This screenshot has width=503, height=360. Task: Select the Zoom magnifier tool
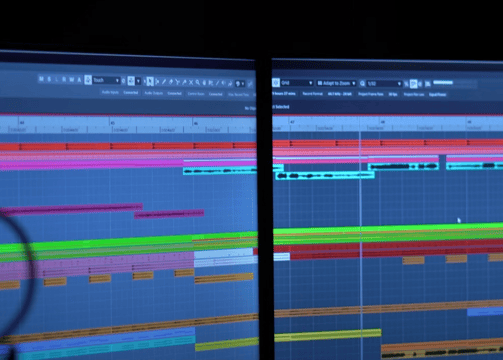(x=198, y=82)
